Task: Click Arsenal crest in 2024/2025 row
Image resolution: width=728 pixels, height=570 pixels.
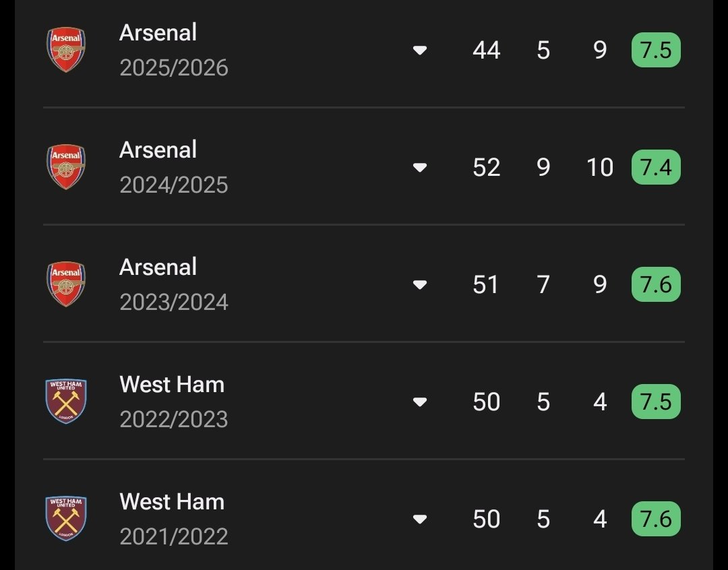Action: [66, 167]
